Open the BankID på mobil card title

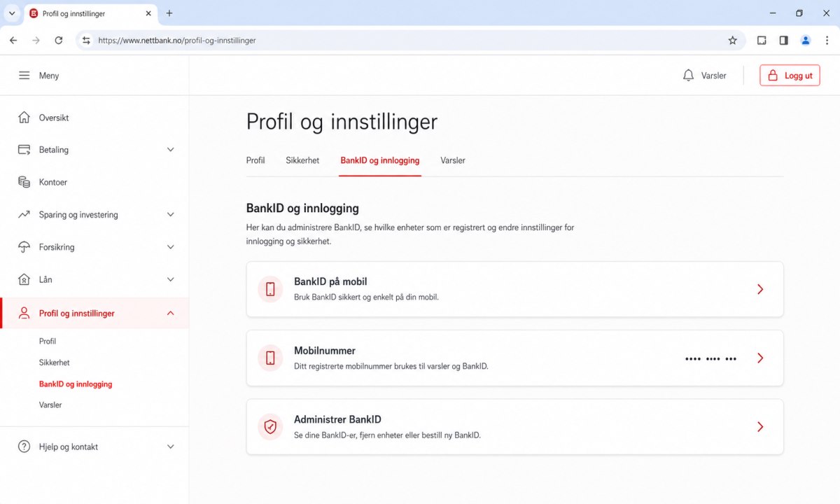pos(330,281)
